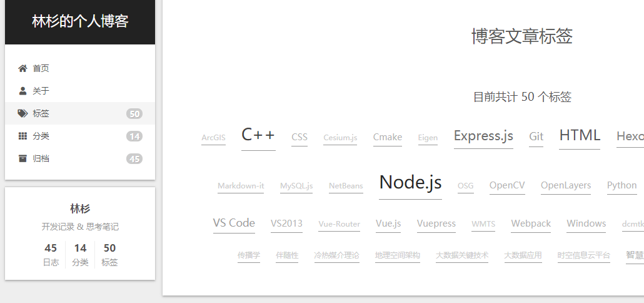Open the WMTS tag
The image size is (644, 303).
tap(483, 224)
